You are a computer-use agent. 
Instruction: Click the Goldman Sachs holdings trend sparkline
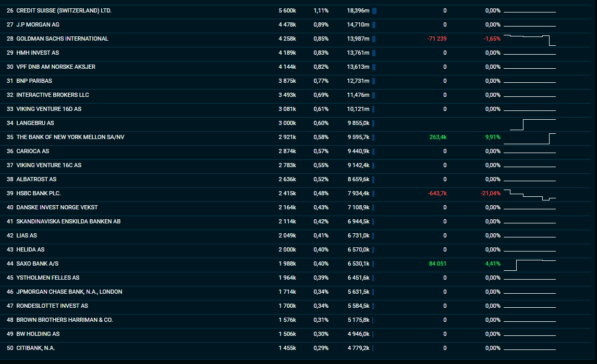click(530, 40)
